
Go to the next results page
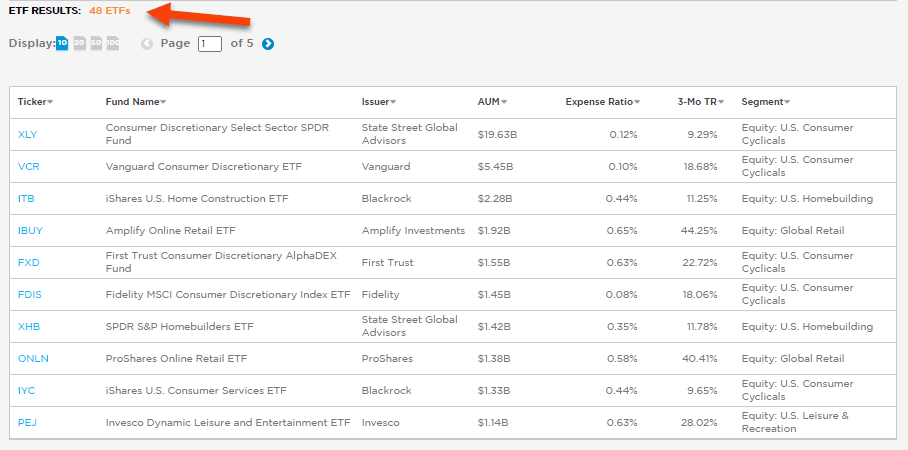pyautogui.click(x=268, y=44)
